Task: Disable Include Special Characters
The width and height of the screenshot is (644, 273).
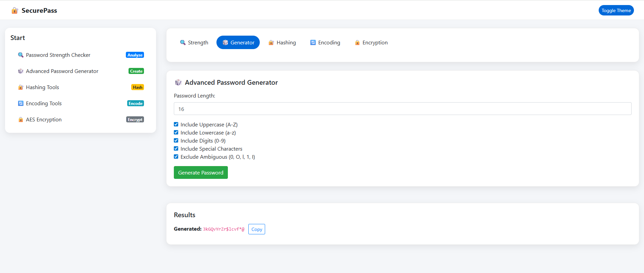Action: [x=176, y=149]
